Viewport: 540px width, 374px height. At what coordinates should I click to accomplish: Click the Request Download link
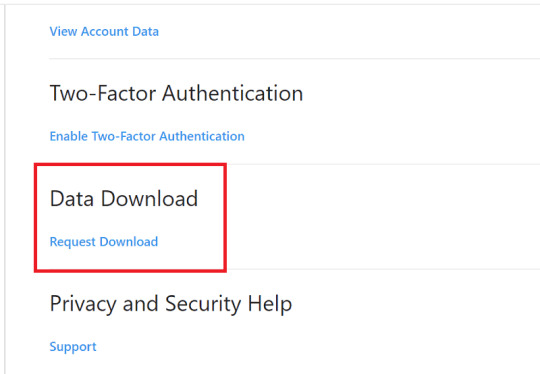[104, 242]
